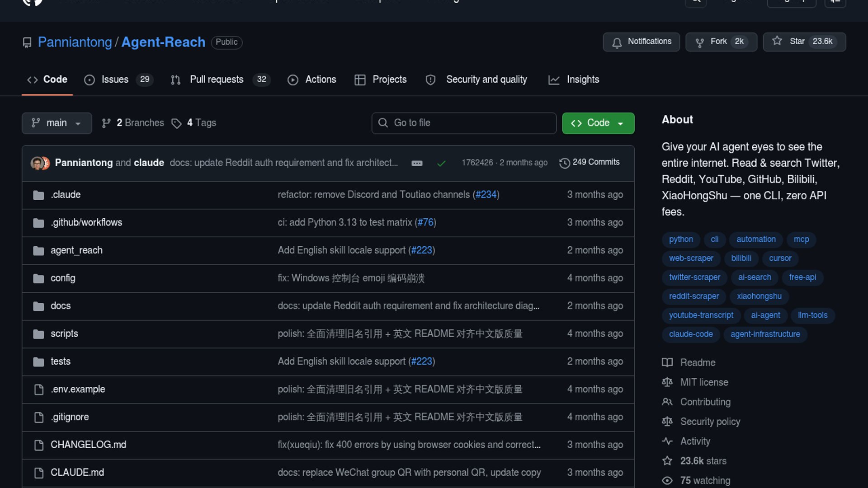
Task: View the 2 Branches link
Action: pos(133,123)
